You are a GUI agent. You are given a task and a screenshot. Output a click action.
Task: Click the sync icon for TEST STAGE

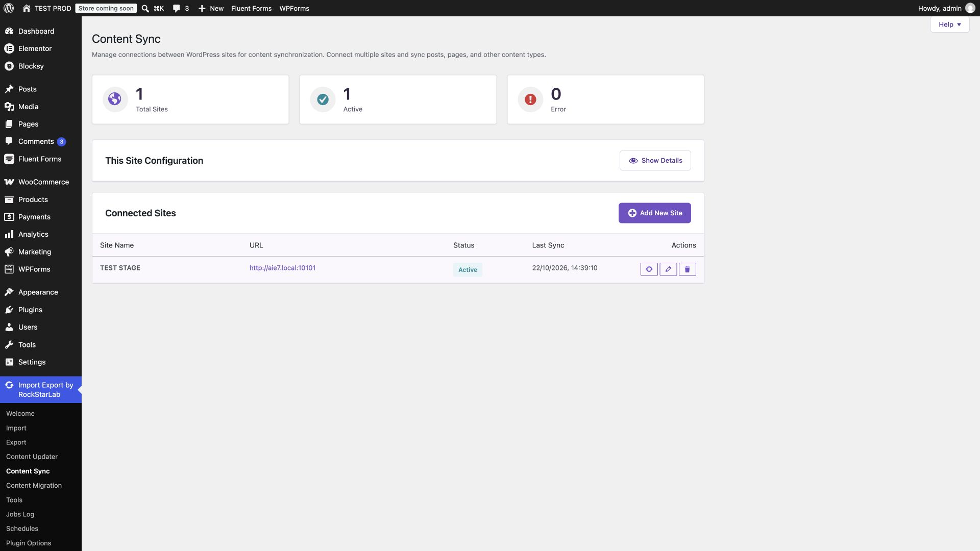[649, 269]
